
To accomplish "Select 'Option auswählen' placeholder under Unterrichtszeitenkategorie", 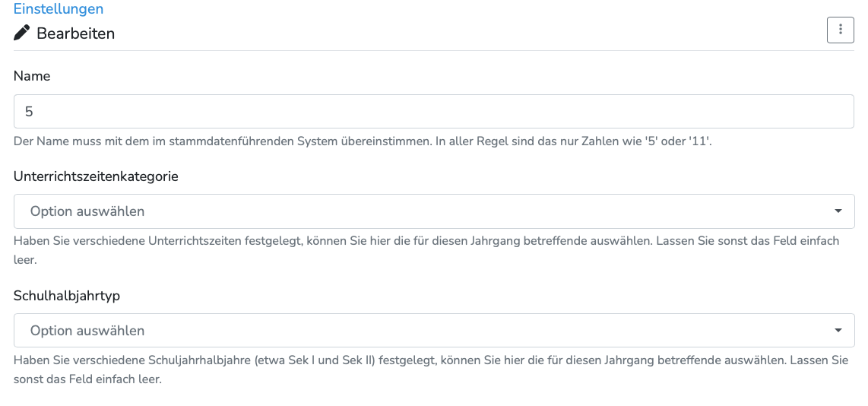I will pos(87,211).
